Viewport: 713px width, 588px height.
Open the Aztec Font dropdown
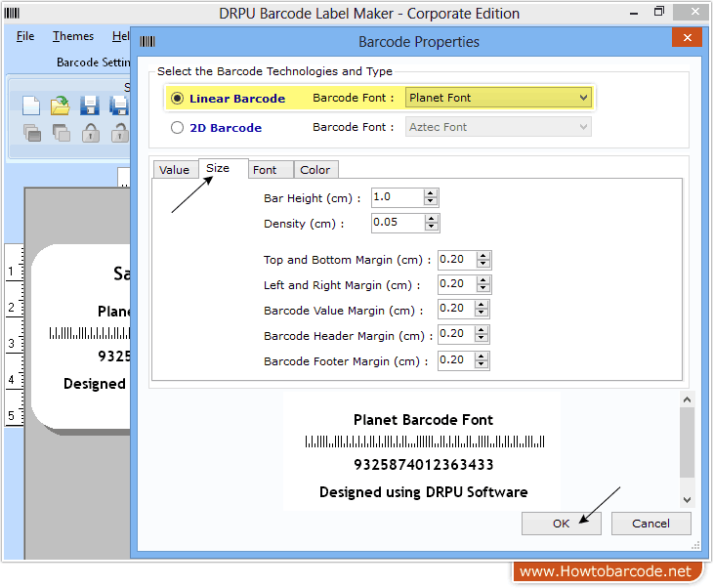pos(498,127)
